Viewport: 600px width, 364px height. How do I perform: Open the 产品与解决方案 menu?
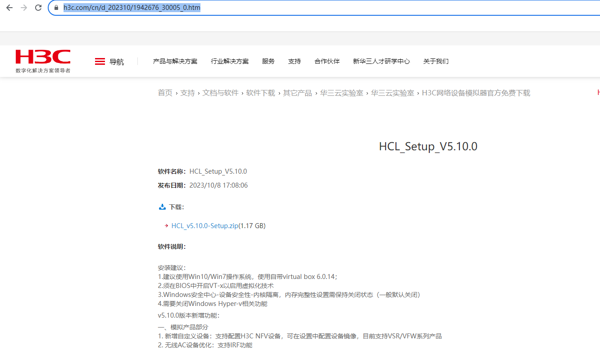pos(175,61)
